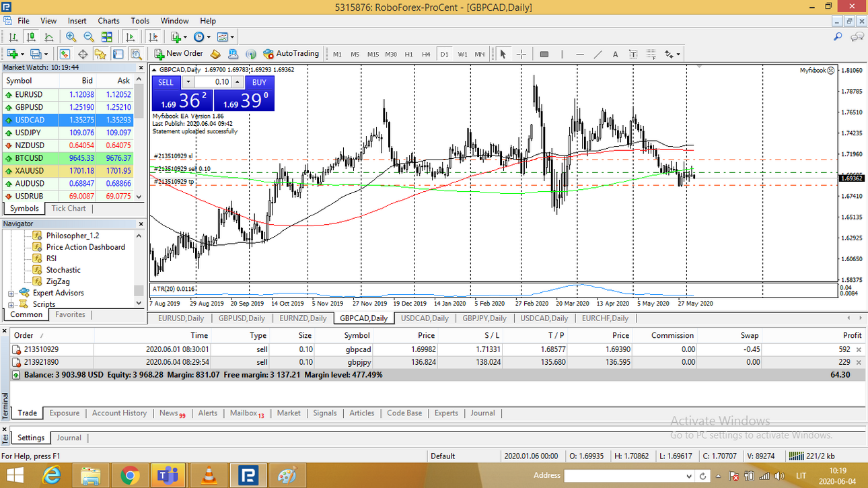The height and width of the screenshot is (488, 868).
Task: Select the Fibonacci retracement tool
Action: pos(651,54)
